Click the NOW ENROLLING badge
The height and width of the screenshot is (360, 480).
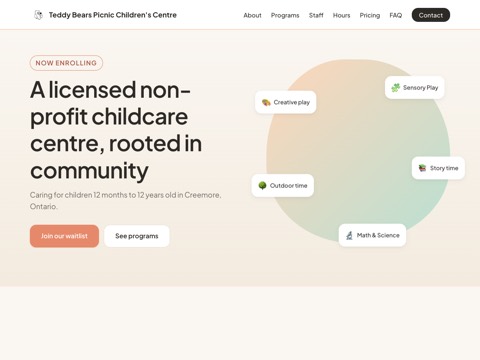click(x=66, y=63)
